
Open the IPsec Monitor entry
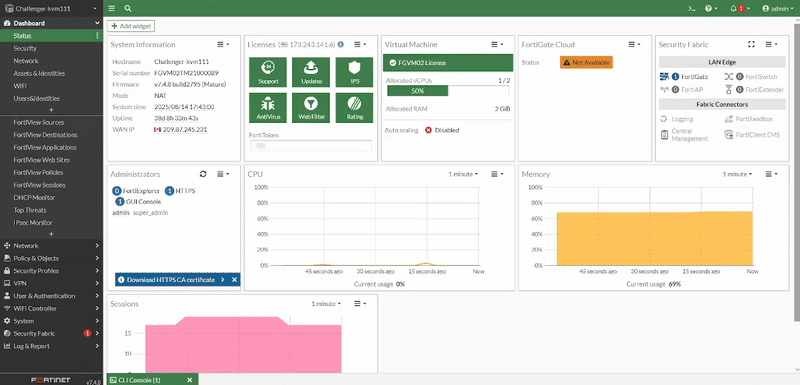tap(33, 222)
